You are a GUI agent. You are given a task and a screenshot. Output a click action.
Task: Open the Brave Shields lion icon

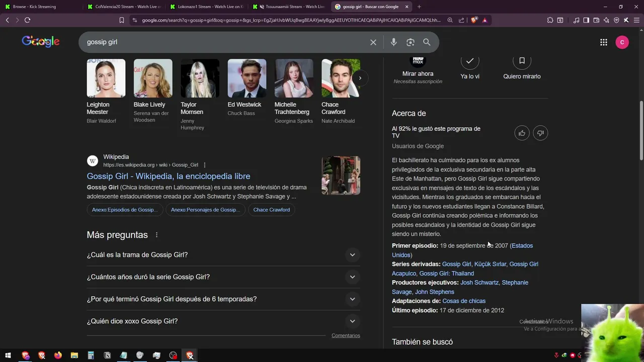click(x=474, y=20)
